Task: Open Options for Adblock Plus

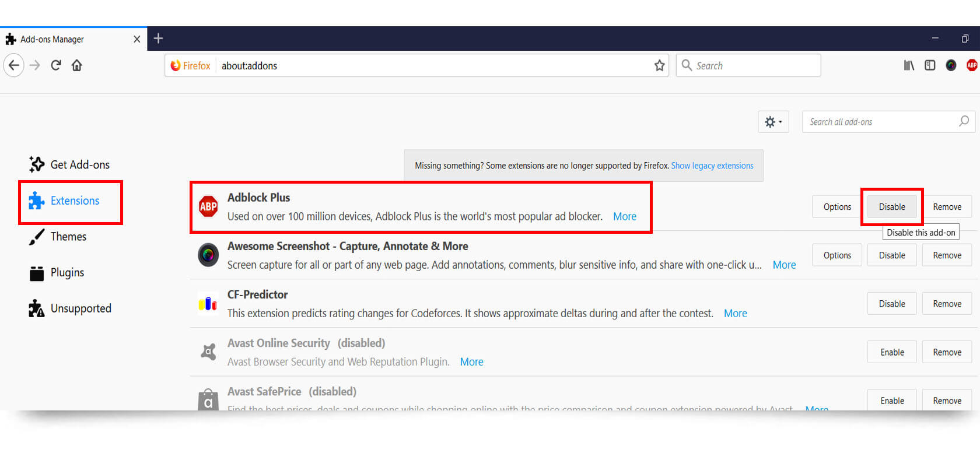Action: [837, 207]
